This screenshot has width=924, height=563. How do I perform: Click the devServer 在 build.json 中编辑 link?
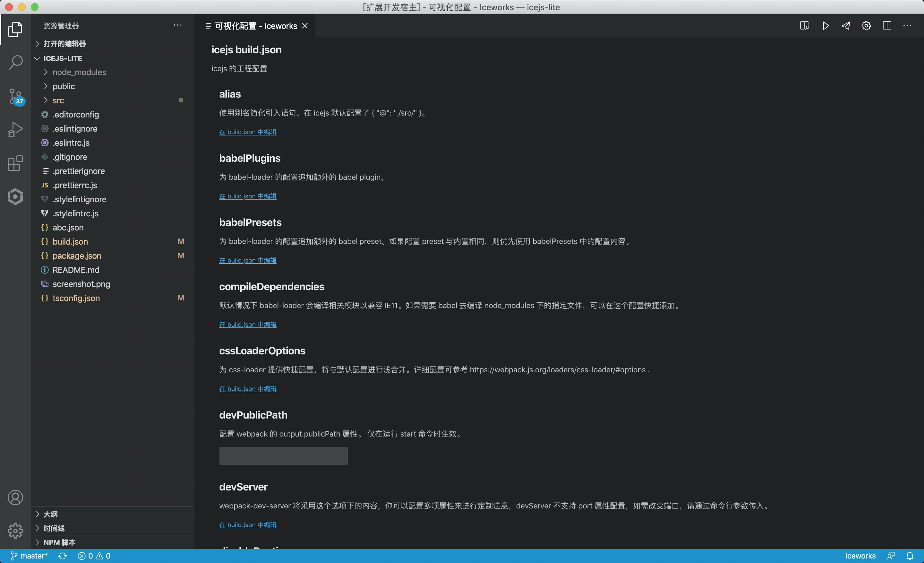pos(247,524)
